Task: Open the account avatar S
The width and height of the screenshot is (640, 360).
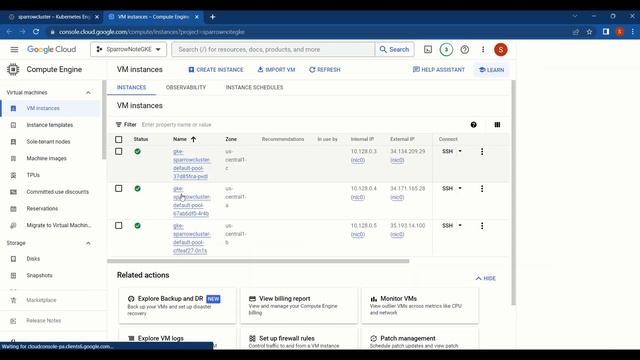Action: pos(501,49)
